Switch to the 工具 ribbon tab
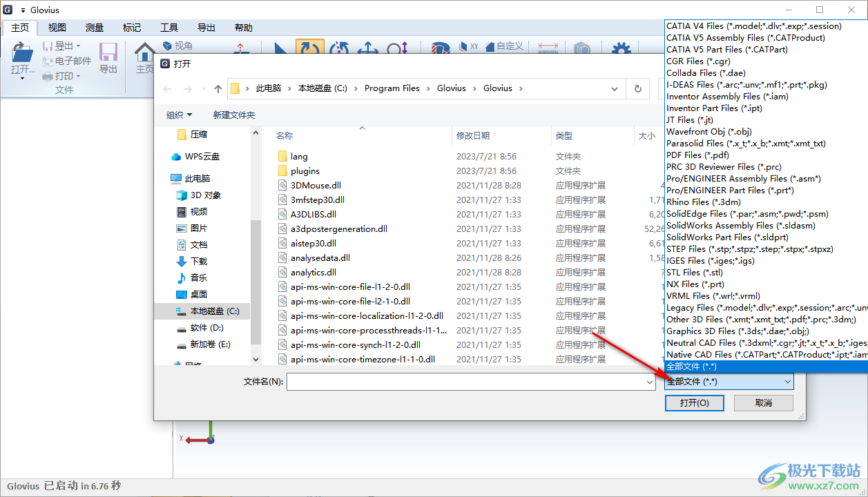868x497 pixels. 169,28
